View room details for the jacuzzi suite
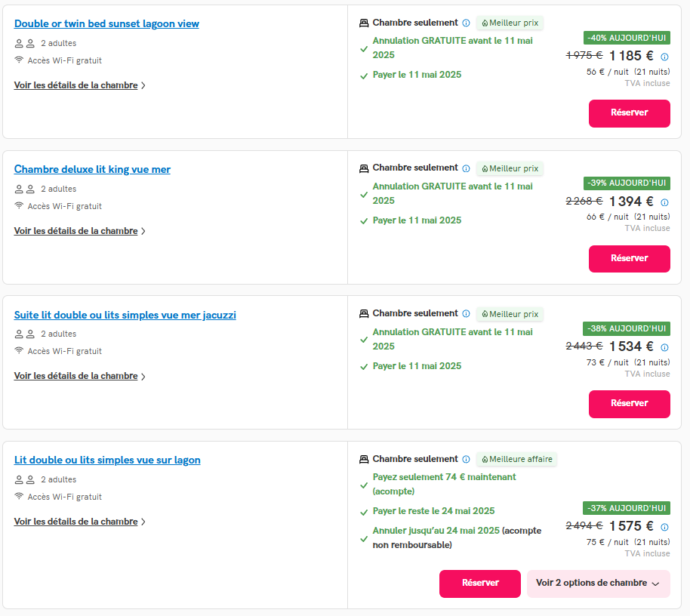690x616 pixels. (x=79, y=376)
